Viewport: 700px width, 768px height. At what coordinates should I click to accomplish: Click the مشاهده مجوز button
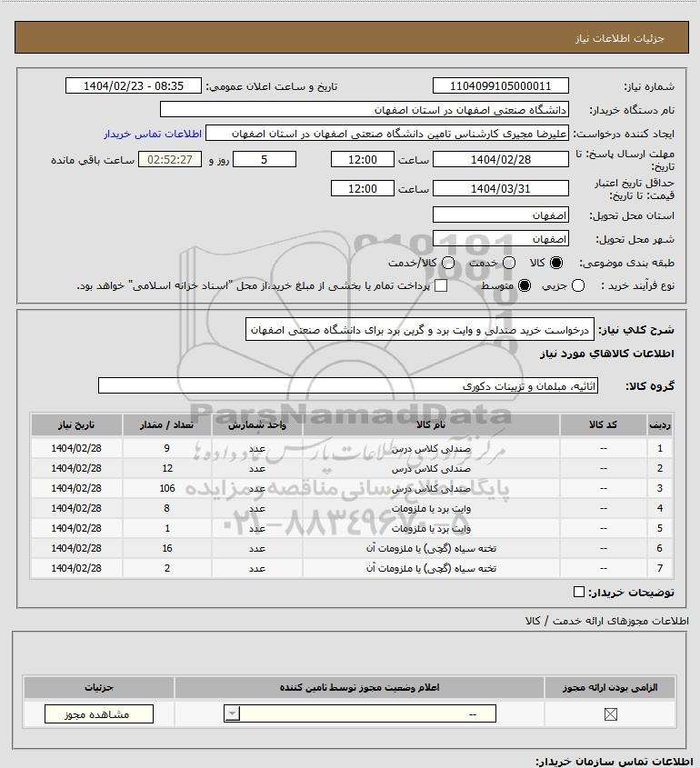[x=98, y=714]
